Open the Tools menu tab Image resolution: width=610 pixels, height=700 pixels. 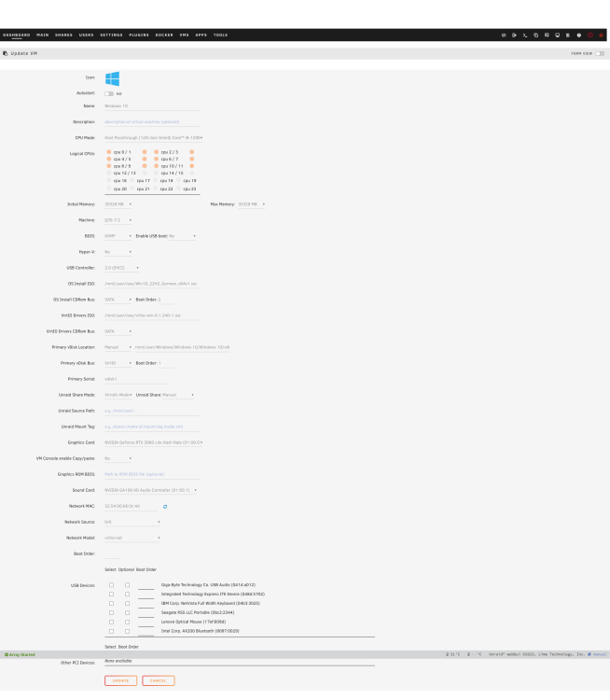click(220, 35)
